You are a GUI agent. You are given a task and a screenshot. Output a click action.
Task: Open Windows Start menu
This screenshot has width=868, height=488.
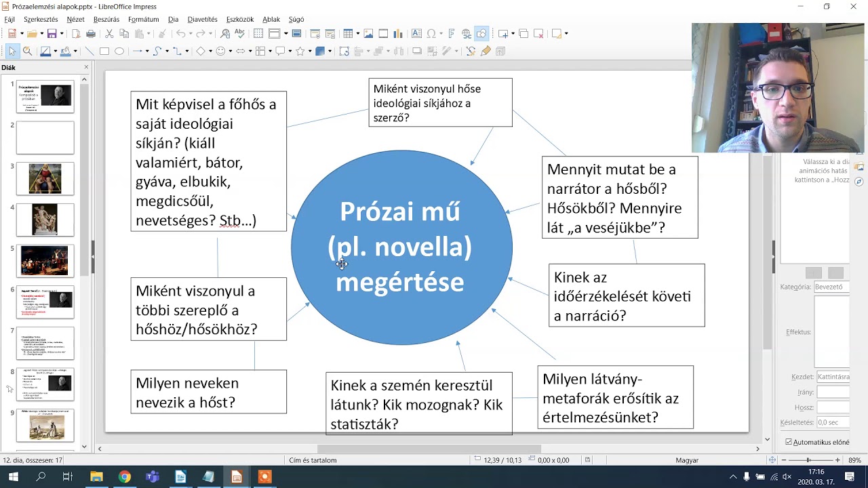pos(13,477)
